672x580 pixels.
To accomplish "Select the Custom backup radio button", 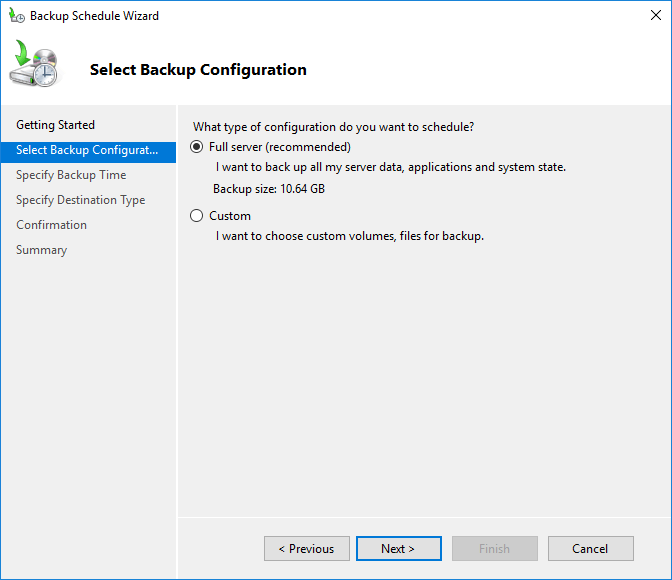I will tap(197, 216).
